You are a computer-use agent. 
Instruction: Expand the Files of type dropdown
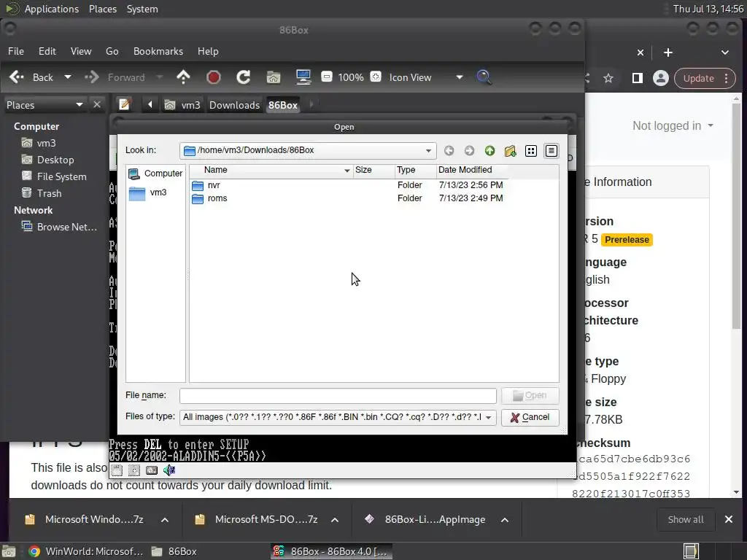[488, 418]
